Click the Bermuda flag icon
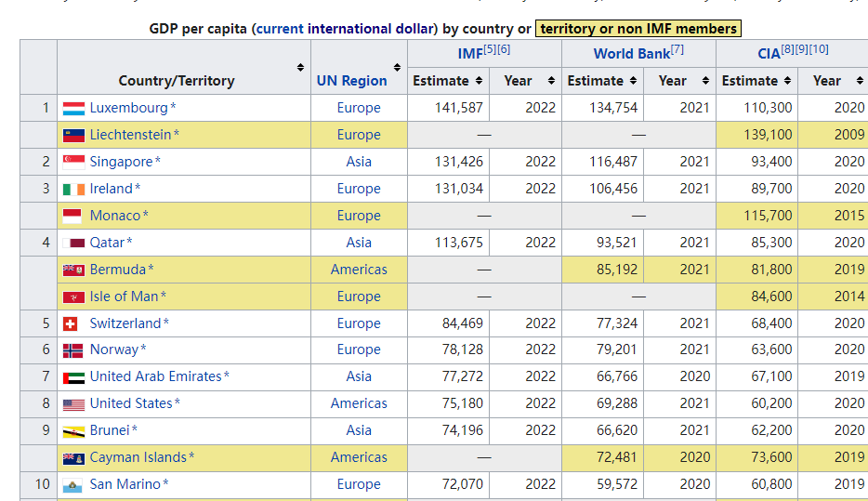 point(73,270)
